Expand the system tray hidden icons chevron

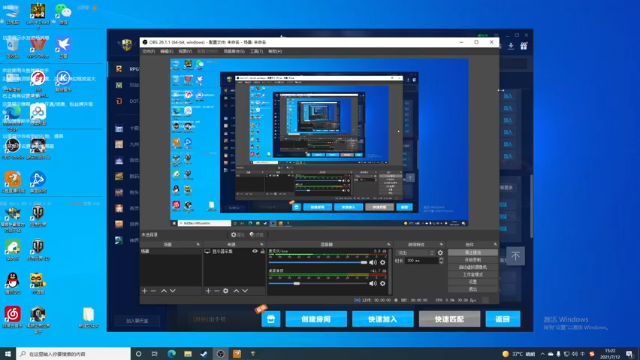pyautogui.click(x=542, y=353)
